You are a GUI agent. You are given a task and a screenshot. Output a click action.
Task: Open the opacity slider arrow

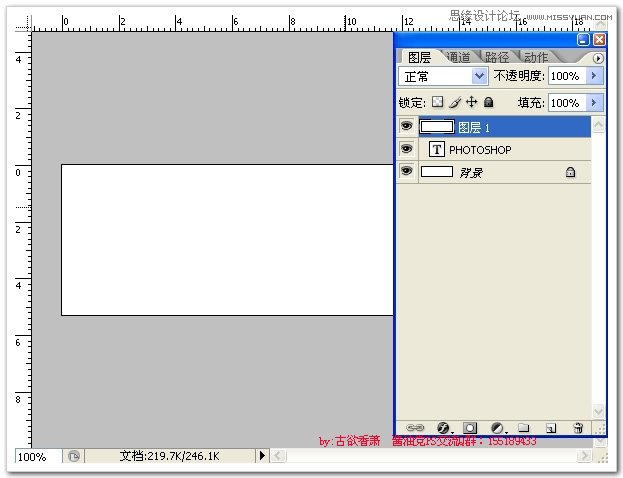point(594,75)
